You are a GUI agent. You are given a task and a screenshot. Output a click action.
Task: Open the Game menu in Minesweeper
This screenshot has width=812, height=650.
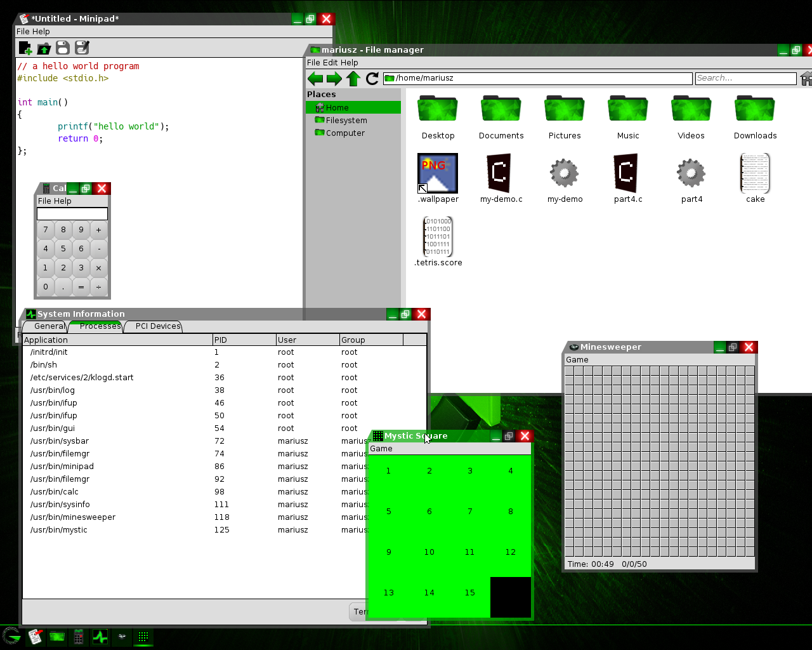pos(577,360)
